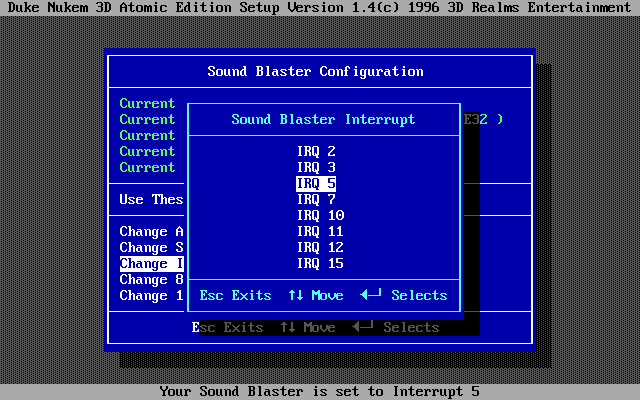The width and height of the screenshot is (640, 400).
Task: Click 'Selects' in the Interrupt dialog footer
Action: 419,296
